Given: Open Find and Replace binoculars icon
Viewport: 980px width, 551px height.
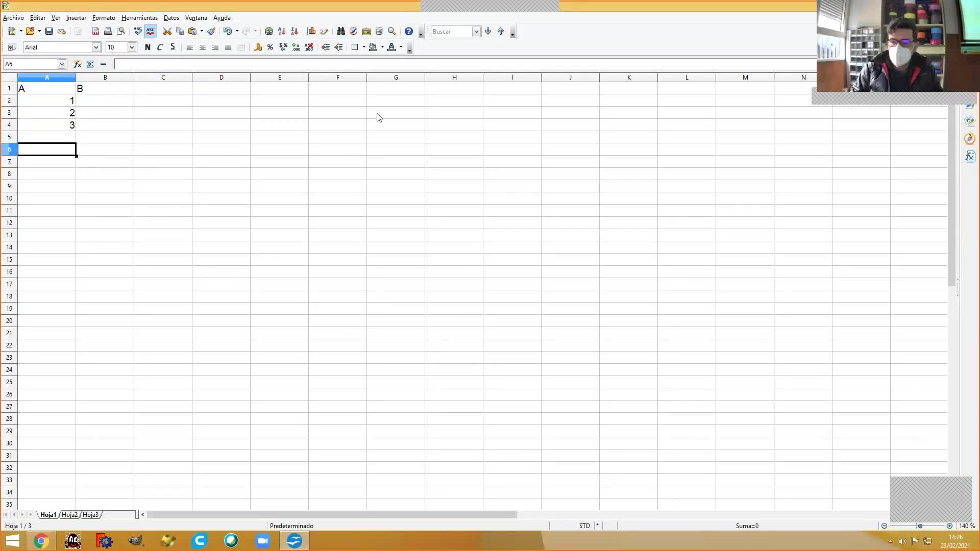Looking at the screenshot, I should pos(340,31).
